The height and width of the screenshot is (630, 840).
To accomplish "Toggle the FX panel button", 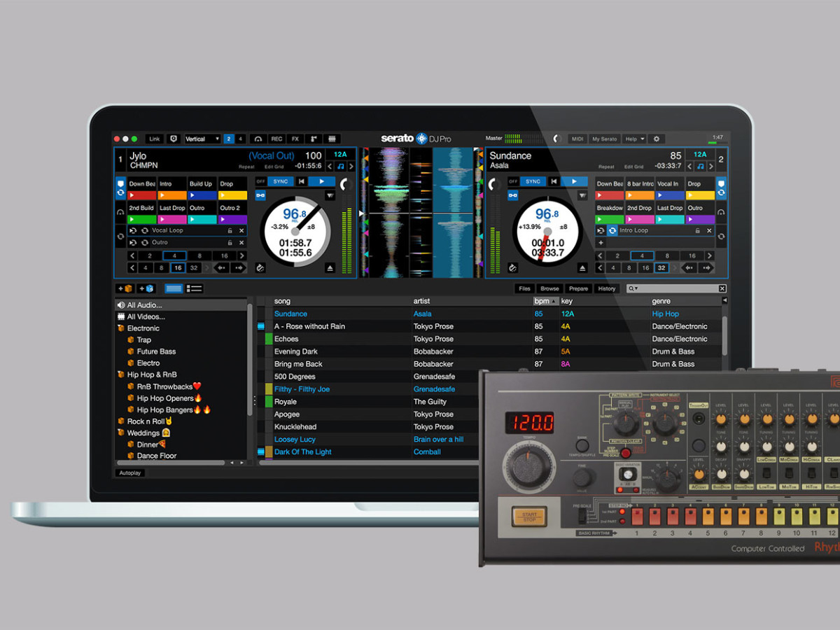I will tap(295, 139).
